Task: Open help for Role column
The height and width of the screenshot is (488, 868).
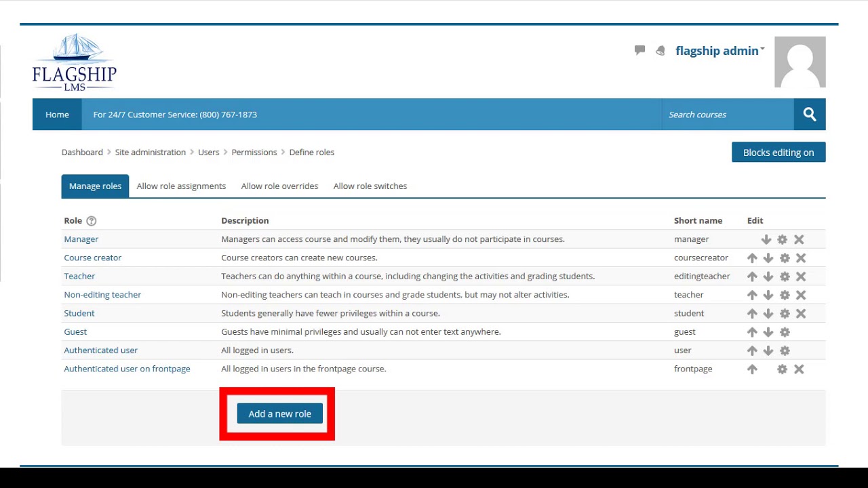Action: pos(92,221)
